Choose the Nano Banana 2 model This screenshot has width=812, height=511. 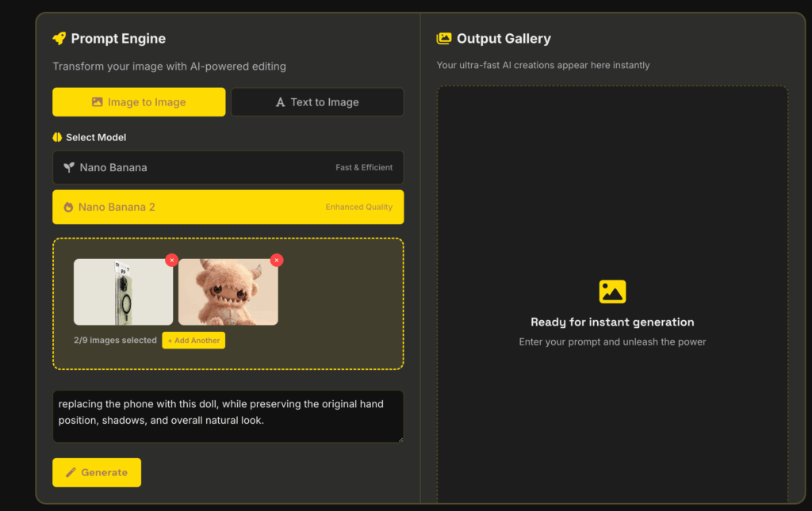point(228,208)
